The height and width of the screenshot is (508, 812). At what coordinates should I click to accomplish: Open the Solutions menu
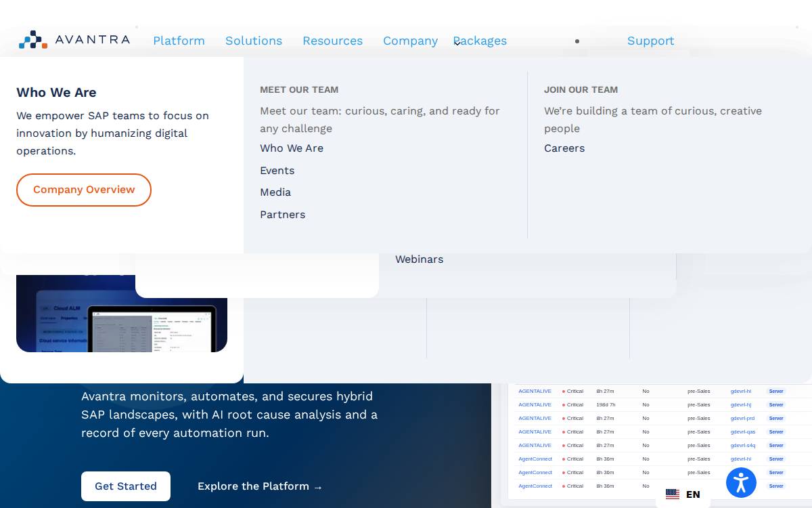tap(254, 41)
